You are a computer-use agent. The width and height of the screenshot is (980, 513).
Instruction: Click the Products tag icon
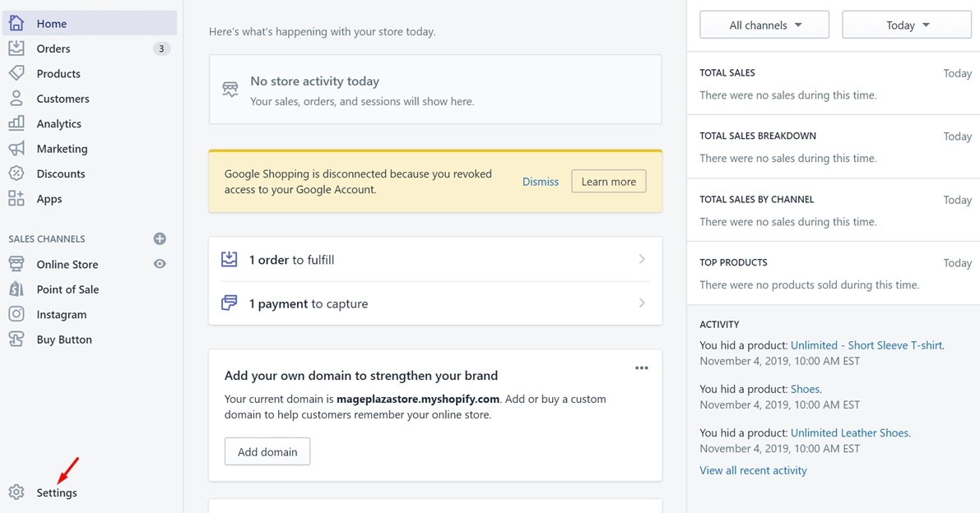(x=16, y=73)
